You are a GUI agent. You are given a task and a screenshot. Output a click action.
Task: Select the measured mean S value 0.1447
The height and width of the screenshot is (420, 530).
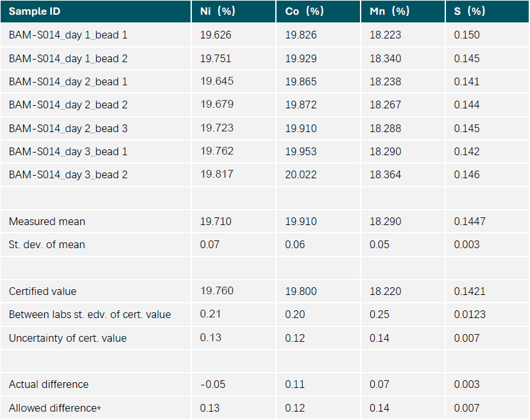[470, 221]
